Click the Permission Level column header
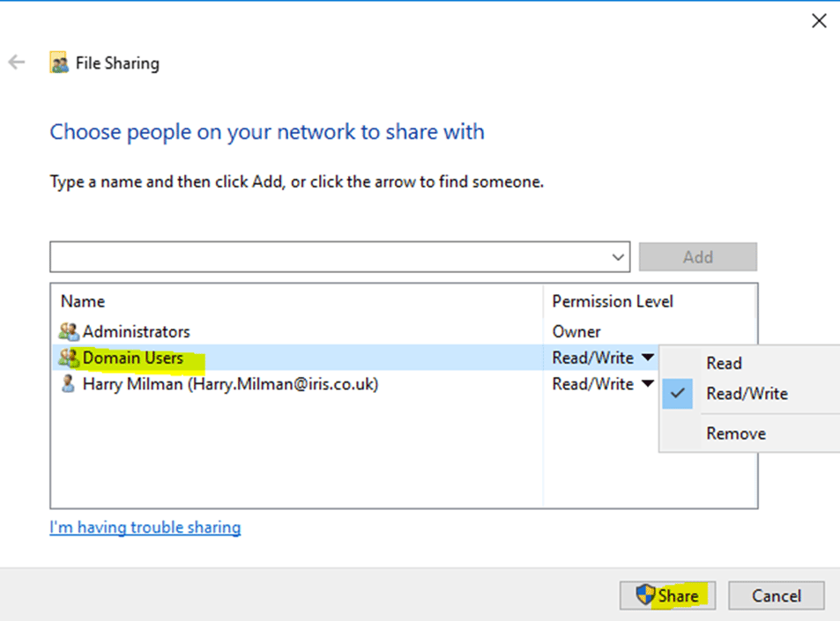Screen dimensions: 840x621 tap(613, 301)
